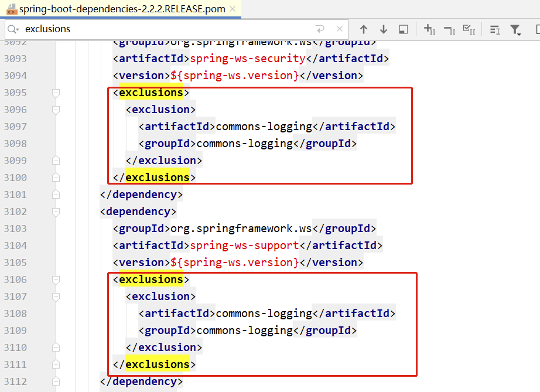This screenshot has height=392, width=540.
Task: Click opening dependency tag on line 3102
Action: 138,212
